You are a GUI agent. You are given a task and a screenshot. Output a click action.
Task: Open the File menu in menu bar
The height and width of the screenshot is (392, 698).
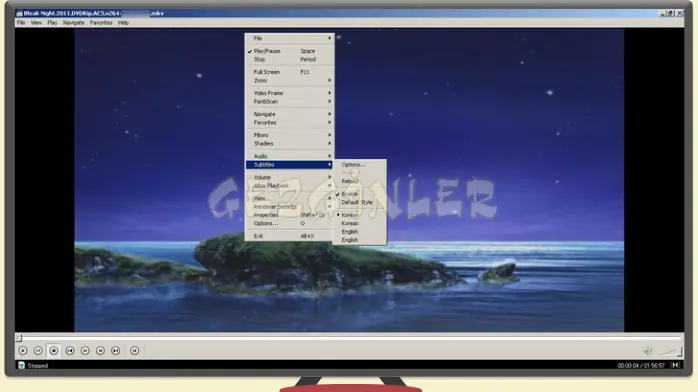[21, 22]
